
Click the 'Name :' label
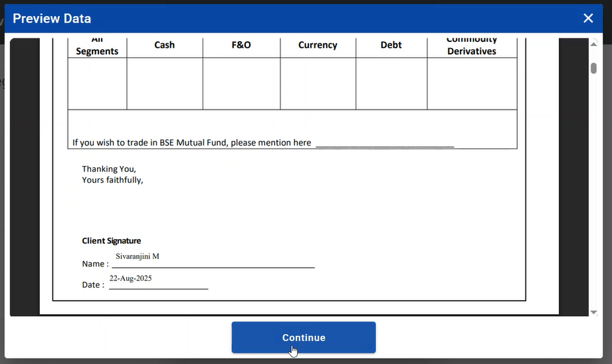[95, 264]
